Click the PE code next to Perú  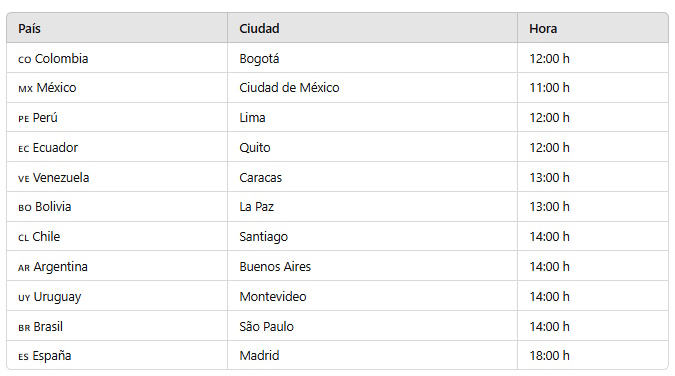coord(24,119)
